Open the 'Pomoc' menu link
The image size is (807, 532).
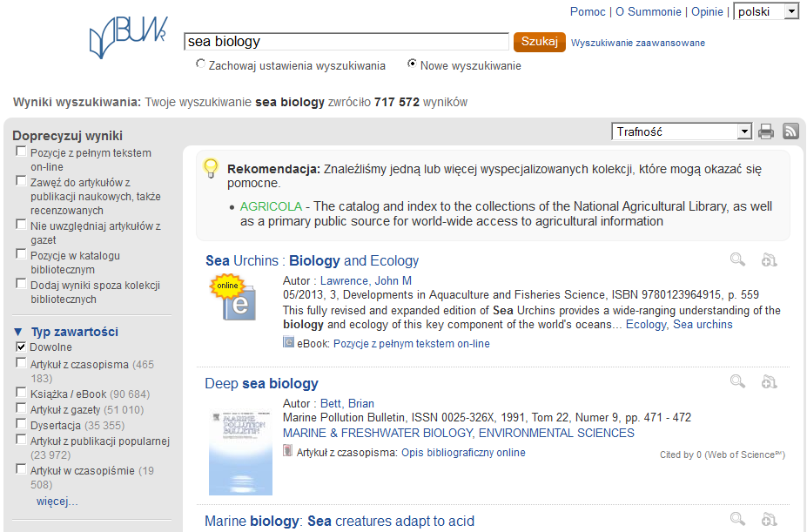(588, 11)
